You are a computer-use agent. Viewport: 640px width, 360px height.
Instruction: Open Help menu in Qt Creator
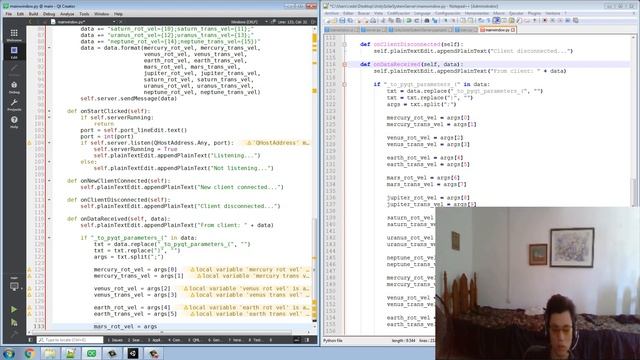point(118,14)
